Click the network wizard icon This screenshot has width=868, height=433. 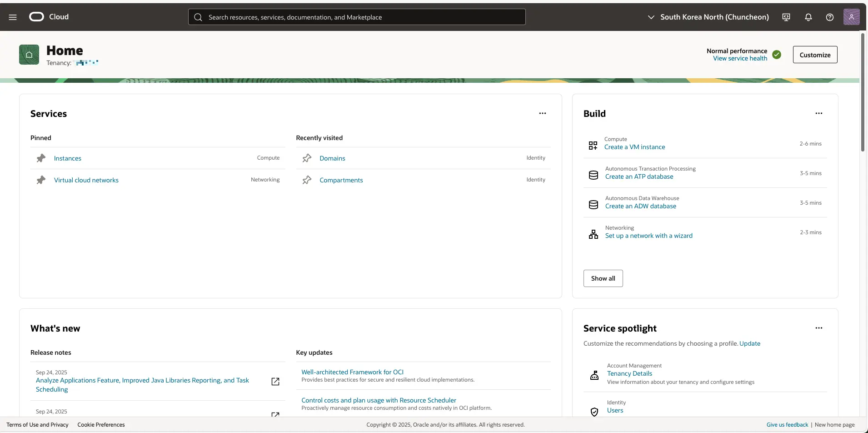coord(594,234)
